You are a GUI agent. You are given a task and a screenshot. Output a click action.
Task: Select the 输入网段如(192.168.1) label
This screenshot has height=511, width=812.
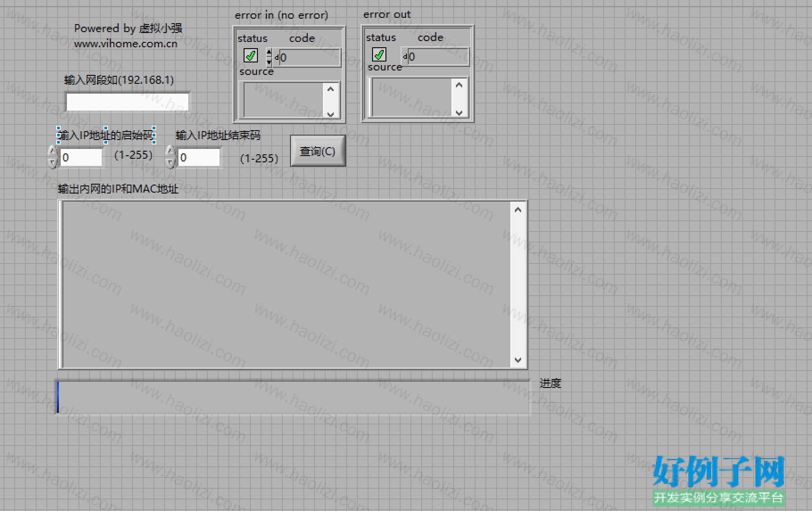click(x=119, y=80)
